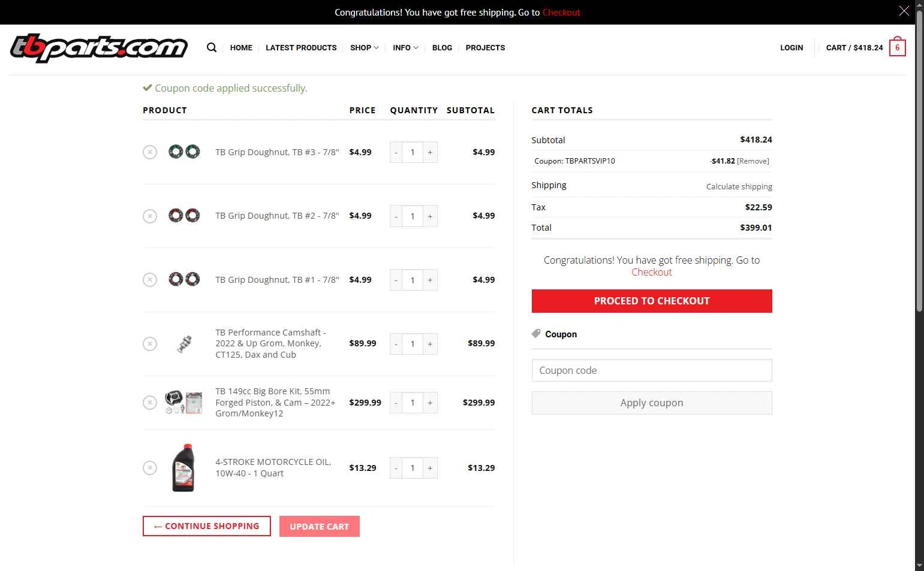Image resolution: width=924 pixels, height=571 pixels.
Task: Open the BLOG menu item
Action: coord(442,47)
